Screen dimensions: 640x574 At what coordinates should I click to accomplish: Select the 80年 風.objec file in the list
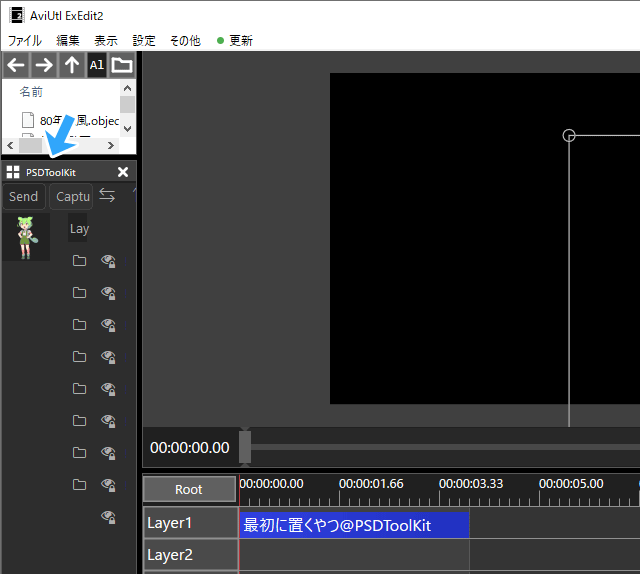[70, 120]
